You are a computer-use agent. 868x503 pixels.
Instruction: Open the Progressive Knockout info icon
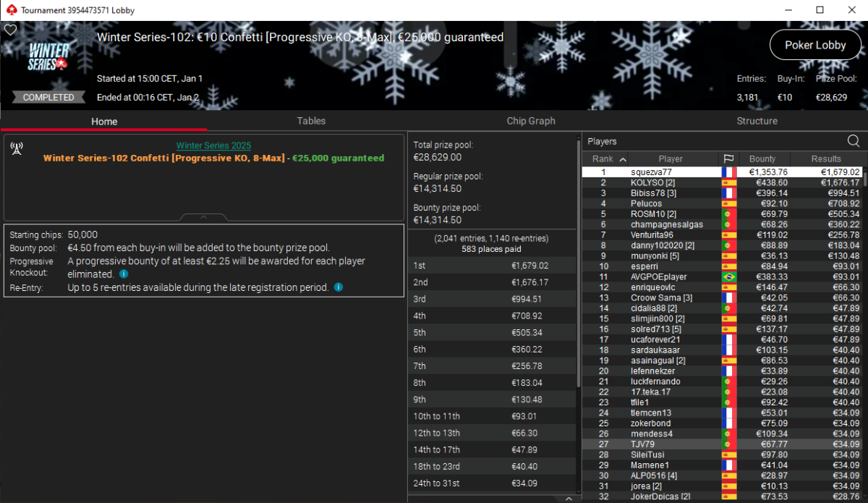(x=124, y=274)
